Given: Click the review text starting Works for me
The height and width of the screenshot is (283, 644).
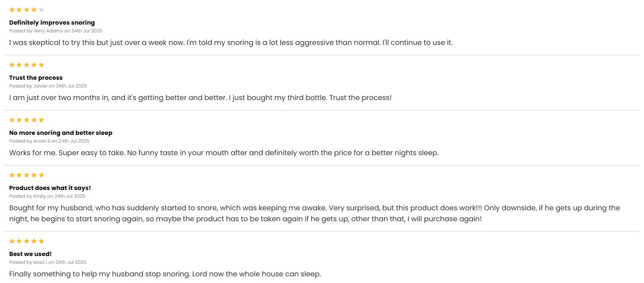Looking at the screenshot, I should click(224, 153).
